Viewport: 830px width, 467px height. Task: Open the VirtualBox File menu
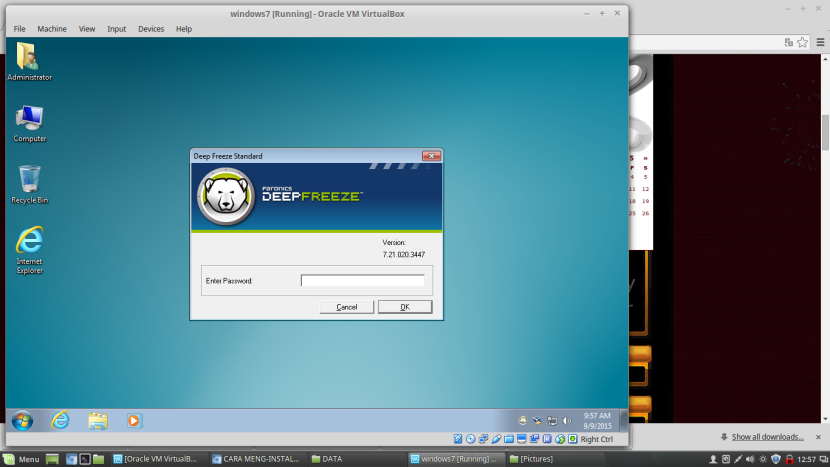click(x=20, y=29)
